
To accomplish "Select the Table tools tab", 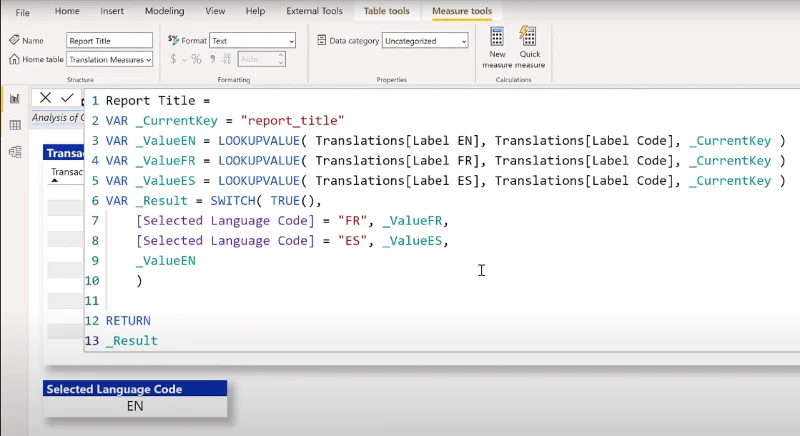I will (386, 11).
